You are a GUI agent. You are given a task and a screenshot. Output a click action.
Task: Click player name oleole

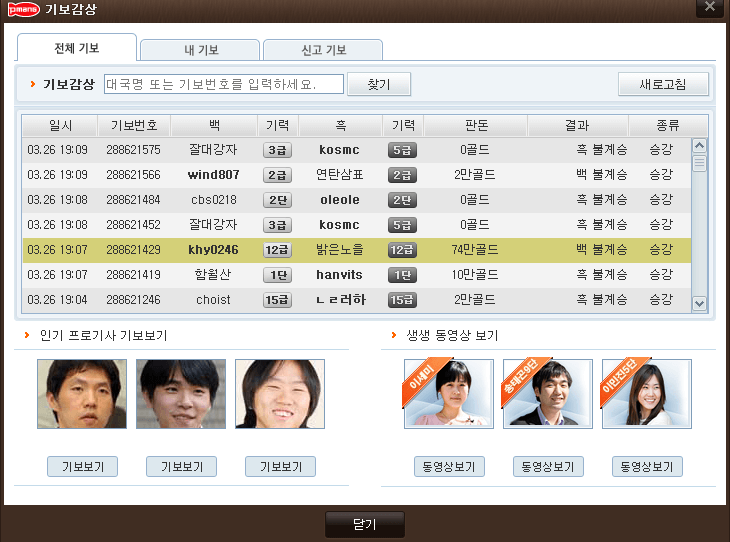click(x=340, y=200)
